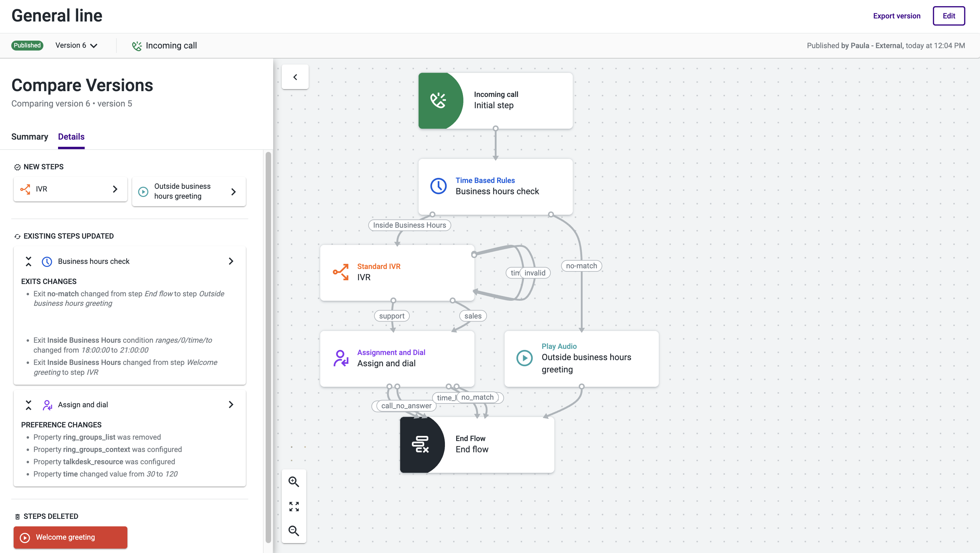
Task: Click the play icon on Outside business hours card
Action: (143, 192)
